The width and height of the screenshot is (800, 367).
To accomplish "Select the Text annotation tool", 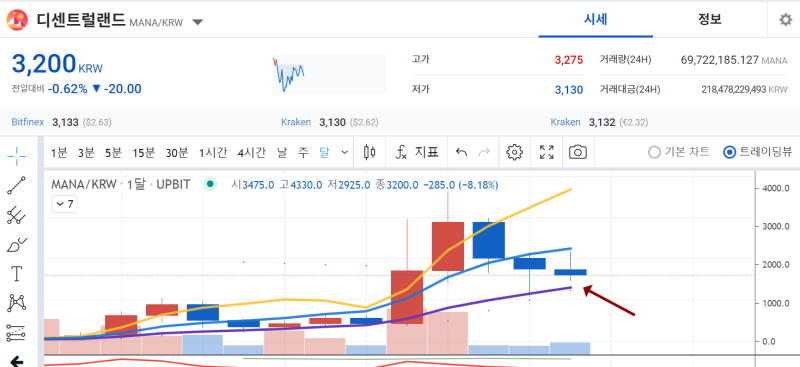I will pos(17,274).
